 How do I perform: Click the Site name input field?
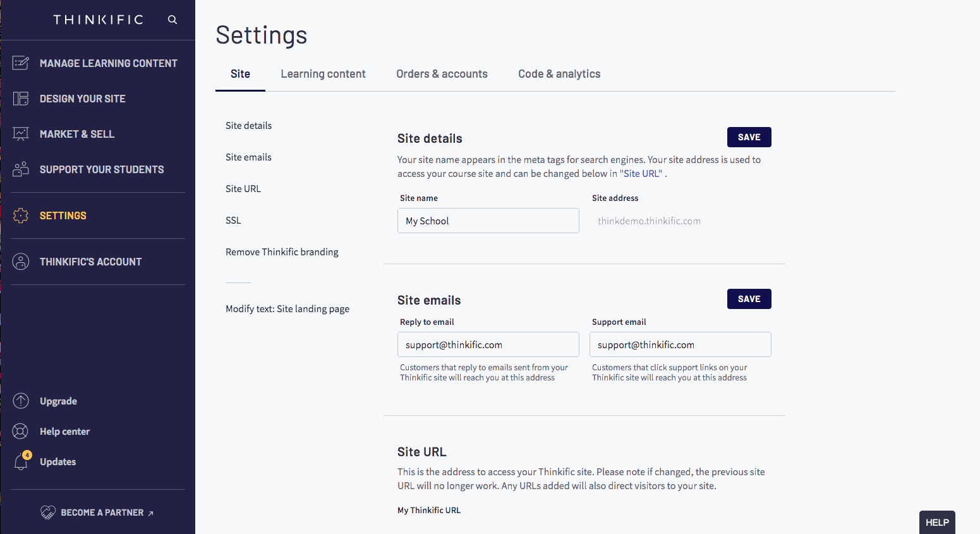point(488,221)
